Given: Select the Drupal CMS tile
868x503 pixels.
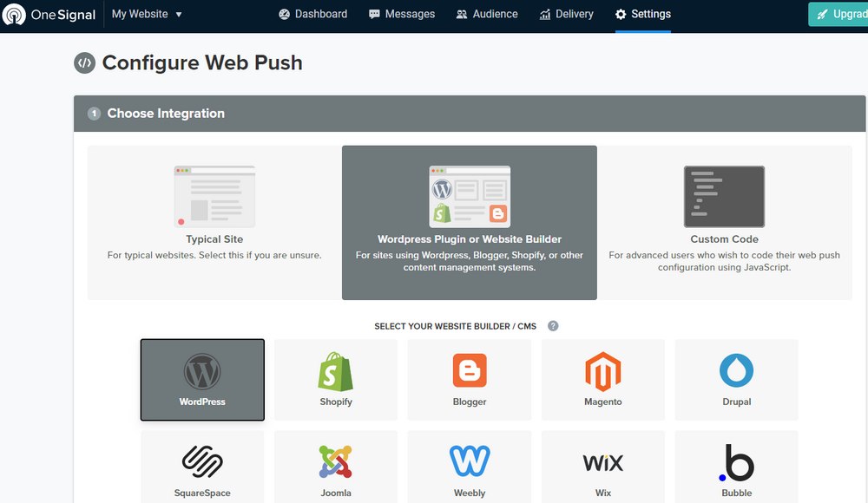Looking at the screenshot, I should pyautogui.click(x=736, y=380).
